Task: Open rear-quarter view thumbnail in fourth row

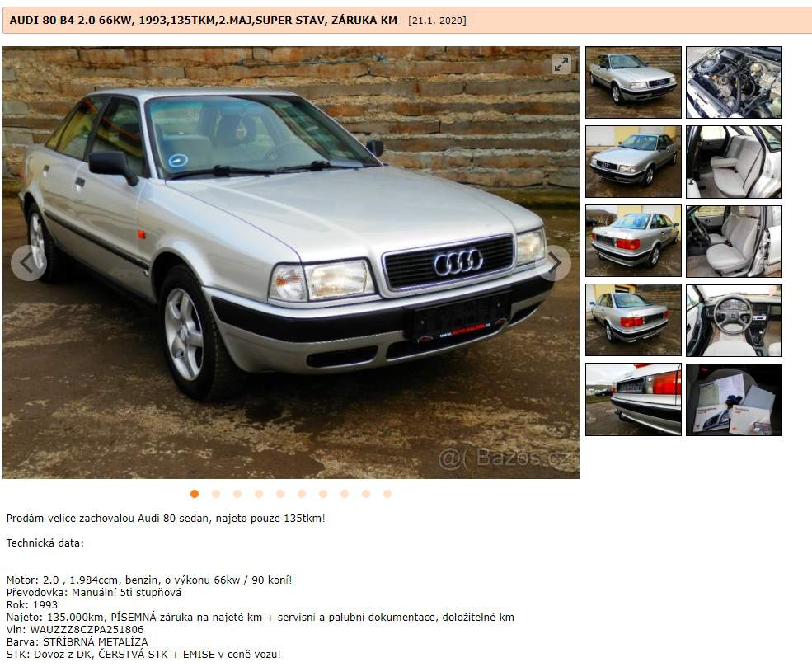Action: tap(633, 321)
